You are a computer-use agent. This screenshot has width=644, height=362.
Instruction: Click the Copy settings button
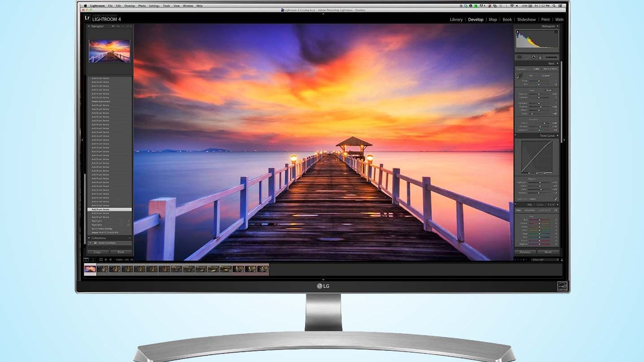pos(98,252)
